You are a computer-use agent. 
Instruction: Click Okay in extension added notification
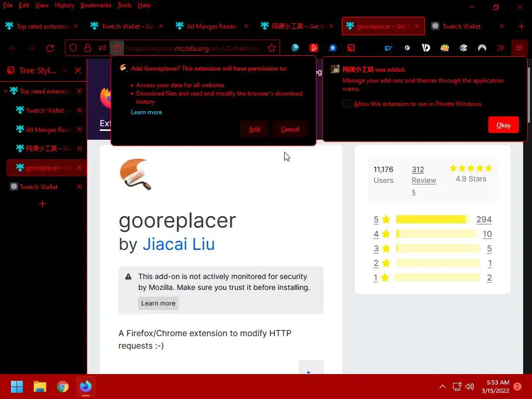pyautogui.click(x=503, y=125)
